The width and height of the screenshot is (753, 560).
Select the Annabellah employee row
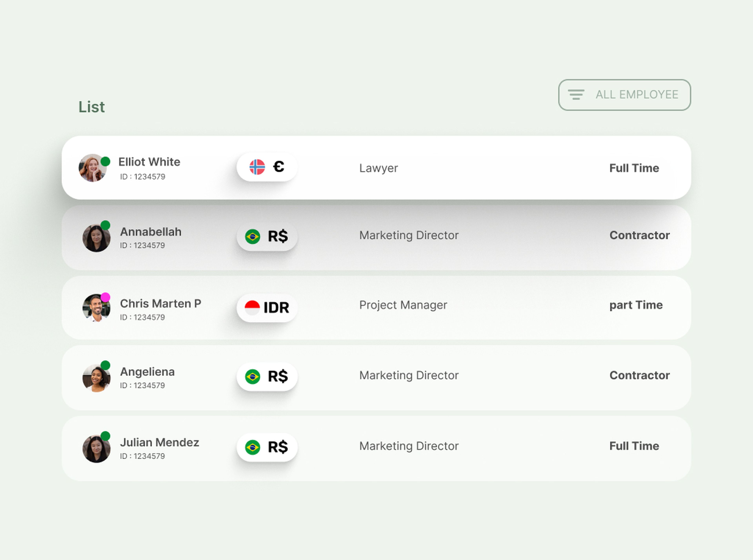pos(376,237)
